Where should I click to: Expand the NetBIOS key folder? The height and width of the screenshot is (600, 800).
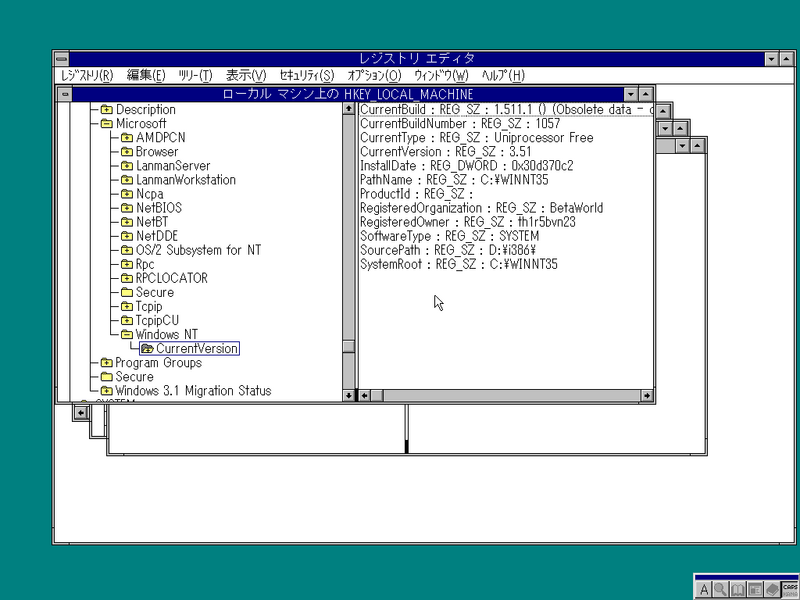[x=127, y=208]
